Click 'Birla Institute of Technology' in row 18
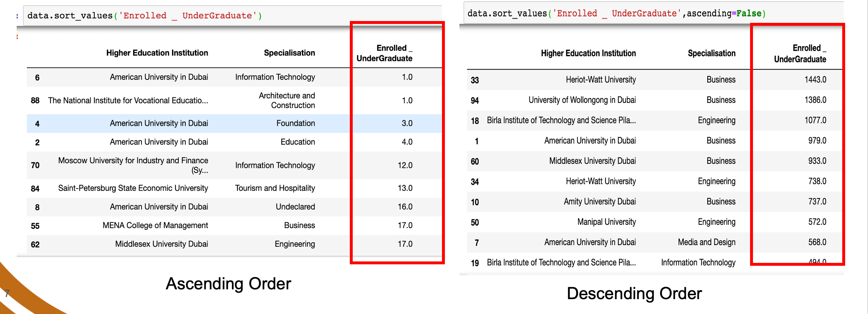The height and width of the screenshot is (314, 868). coord(561,120)
